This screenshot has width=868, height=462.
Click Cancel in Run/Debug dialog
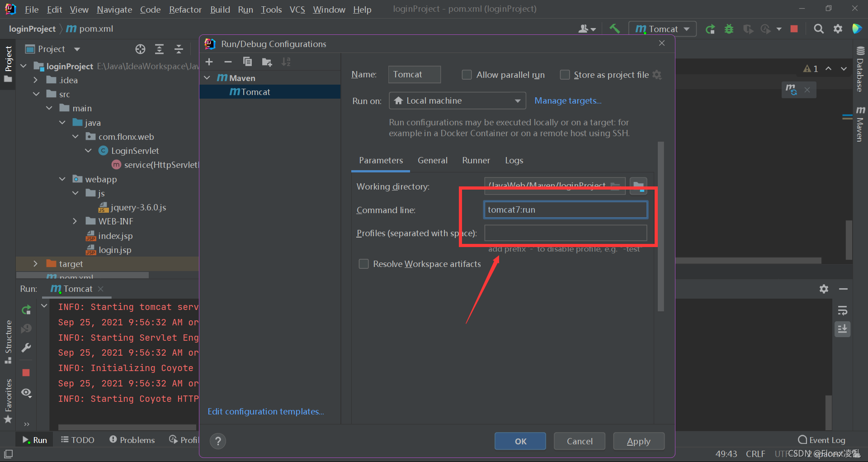(580, 441)
